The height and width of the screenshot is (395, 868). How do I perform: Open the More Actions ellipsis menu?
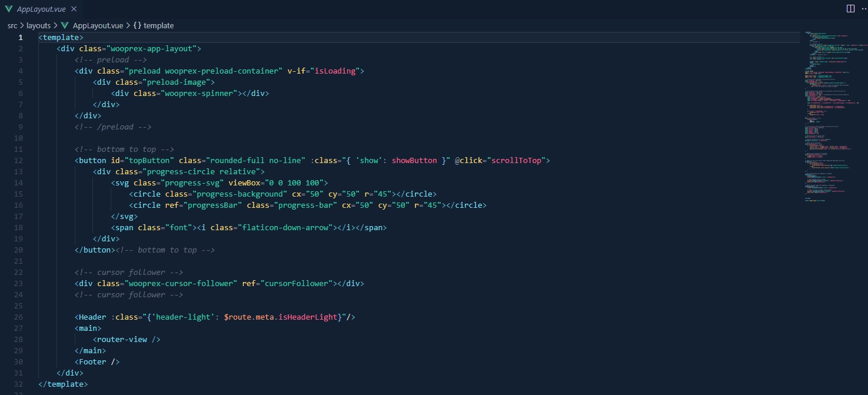click(864, 8)
